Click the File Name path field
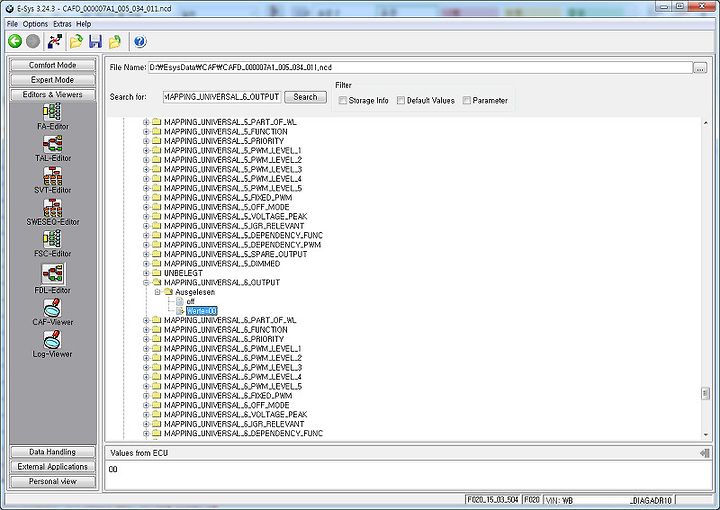 click(x=420, y=67)
